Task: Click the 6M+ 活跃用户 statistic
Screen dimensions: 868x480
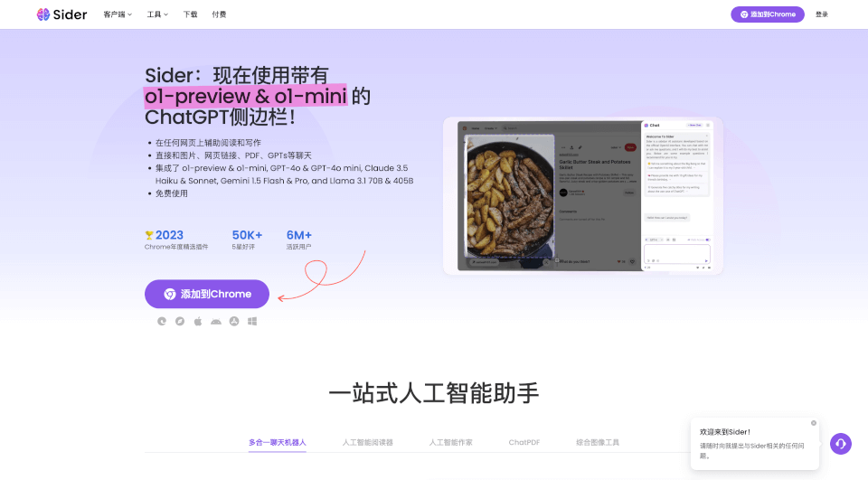Action: coord(299,240)
